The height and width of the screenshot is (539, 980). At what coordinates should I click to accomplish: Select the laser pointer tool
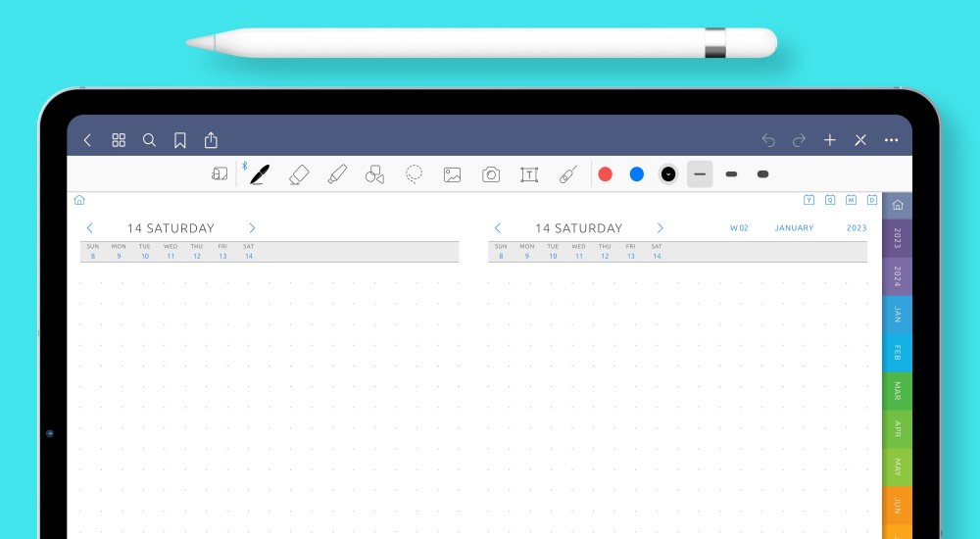pos(567,174)
